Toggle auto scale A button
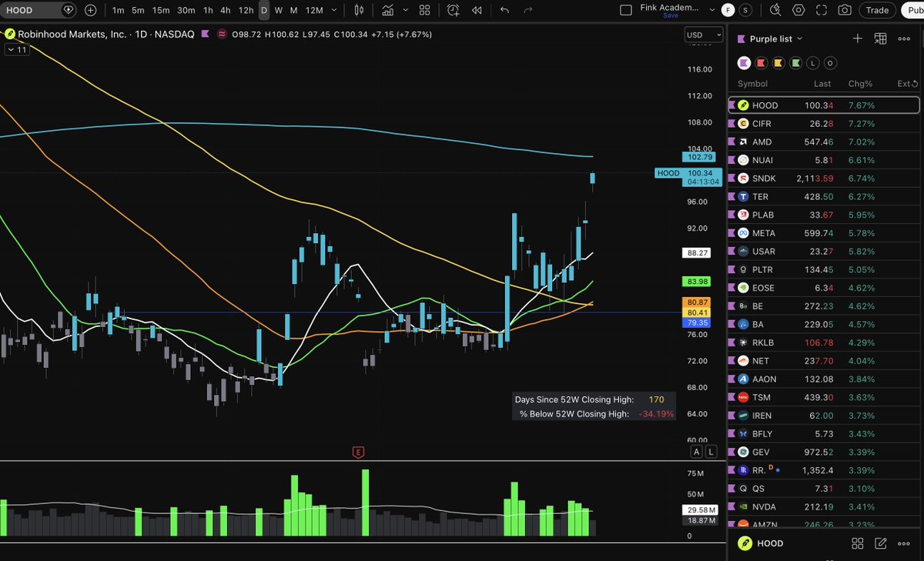Image resolution: width=924 pixels, height=561 pixels. [x=696, y=452]
